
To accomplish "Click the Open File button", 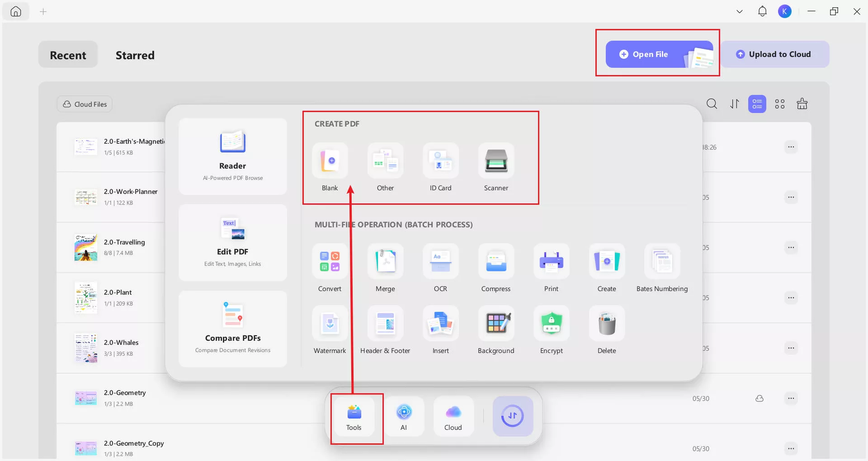I will point(660,54).
